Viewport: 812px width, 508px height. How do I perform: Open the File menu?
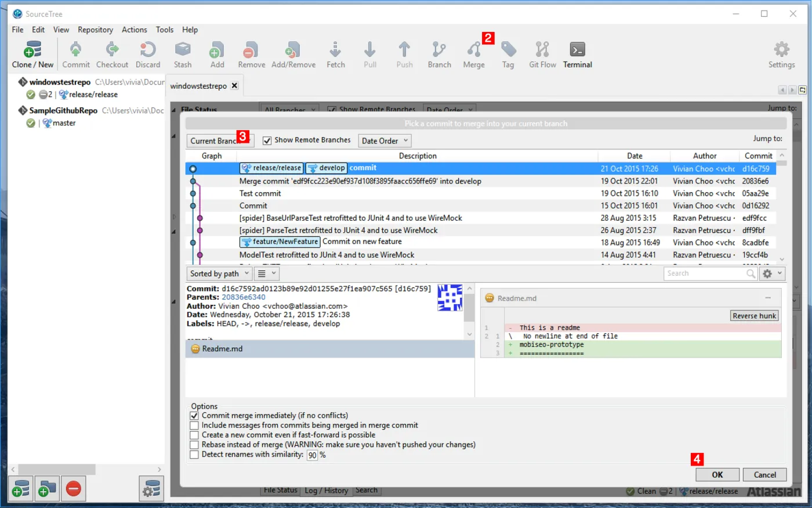(x=18, y=30)
